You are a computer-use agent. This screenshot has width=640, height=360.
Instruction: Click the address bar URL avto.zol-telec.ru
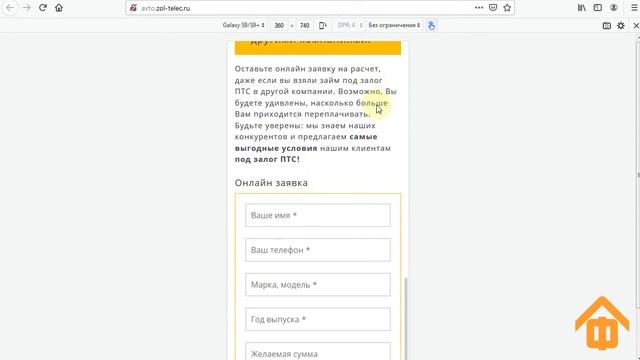click(166, 8)
